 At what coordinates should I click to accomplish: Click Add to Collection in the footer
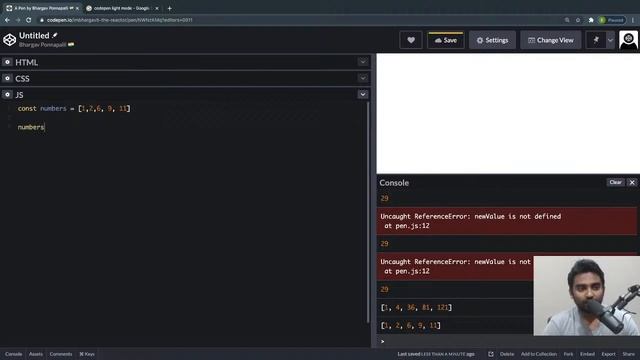tap(539, 354)
